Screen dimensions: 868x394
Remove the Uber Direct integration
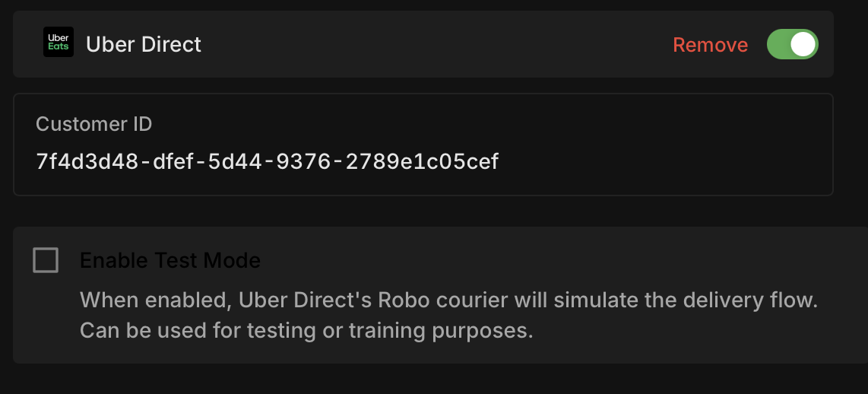coord(710,45)
